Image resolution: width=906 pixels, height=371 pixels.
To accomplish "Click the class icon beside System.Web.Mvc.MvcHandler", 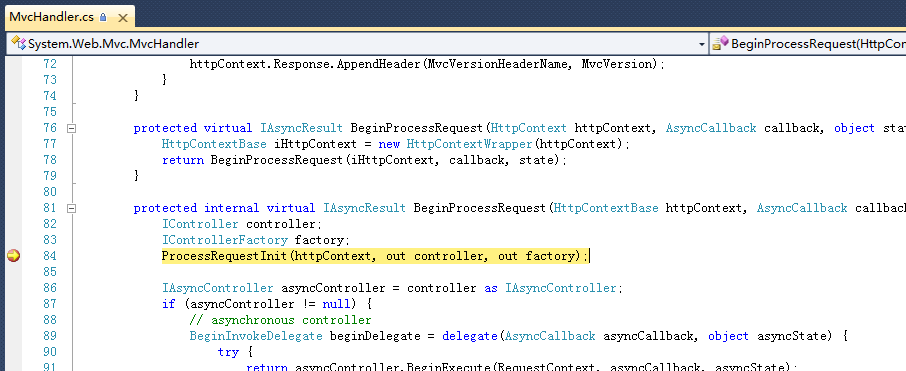I will coord(18,43).
